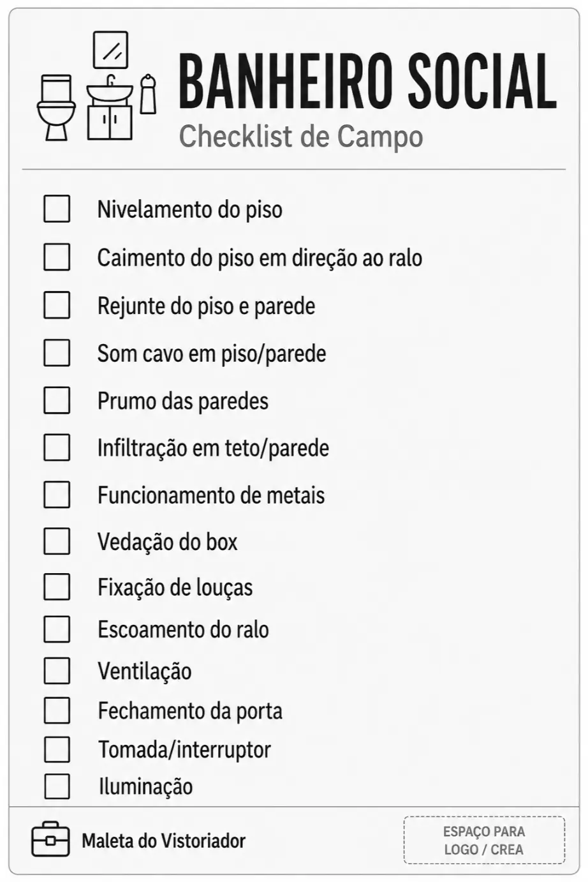Tick the Ventilação checkbox
Image resolution: width=588 pixels, height=882 pixels.
coord(57,671)
